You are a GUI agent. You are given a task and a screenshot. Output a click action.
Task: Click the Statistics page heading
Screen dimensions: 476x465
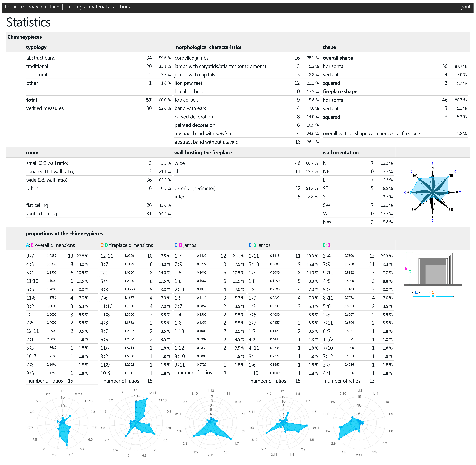pyautogui.click(x=29, y=22)
